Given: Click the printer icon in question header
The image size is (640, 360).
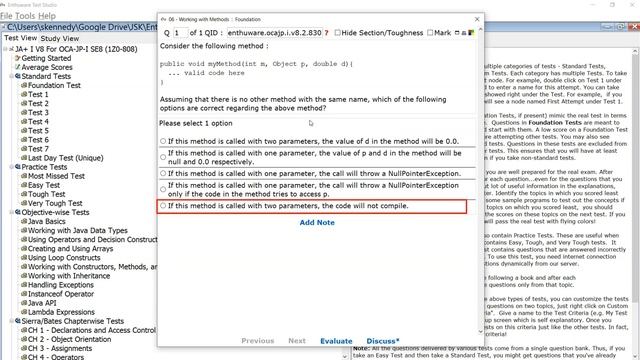Looking at the screenshot, I should point(464,33).
